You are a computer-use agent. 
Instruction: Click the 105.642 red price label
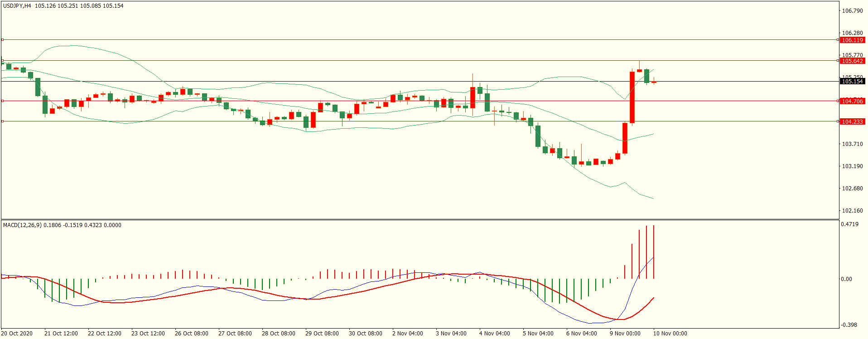(852, 61)
